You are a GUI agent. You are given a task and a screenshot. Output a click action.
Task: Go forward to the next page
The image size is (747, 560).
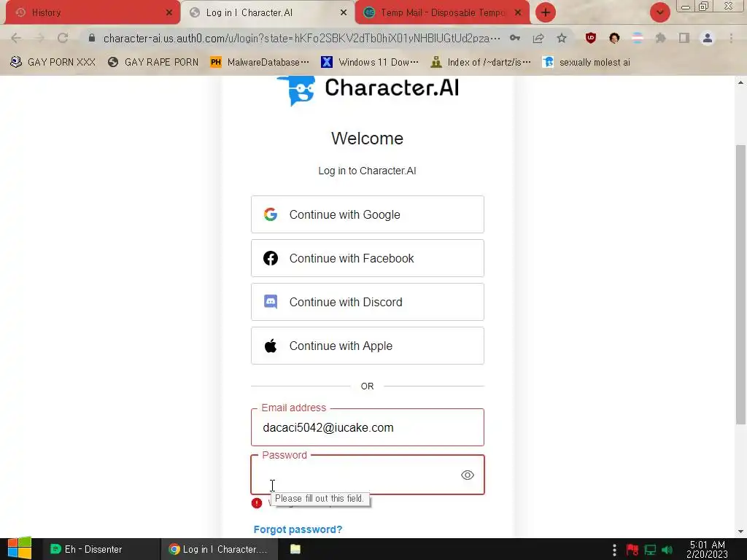tap(39, 38)
